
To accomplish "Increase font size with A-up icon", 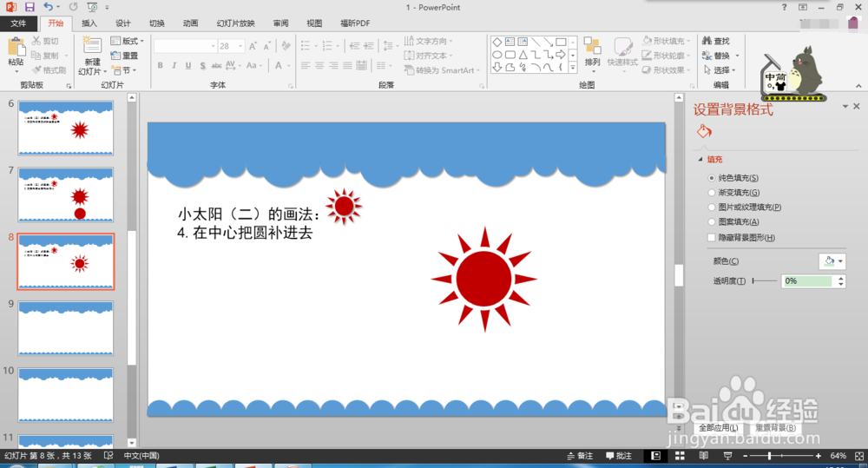I will click(253, 46).
